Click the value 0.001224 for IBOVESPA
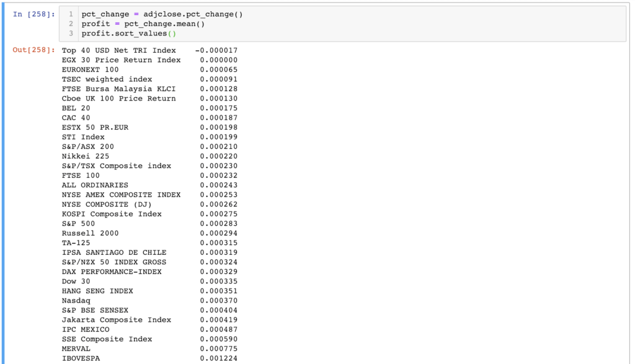 tap(219, 358)
